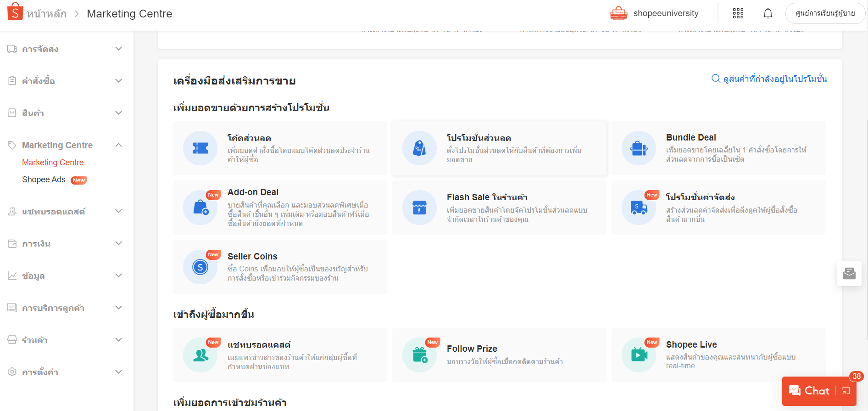Expand the การจัดส่ง sidebar menu chevron
The image size is (868, 411).
click(x=119, y=49)
